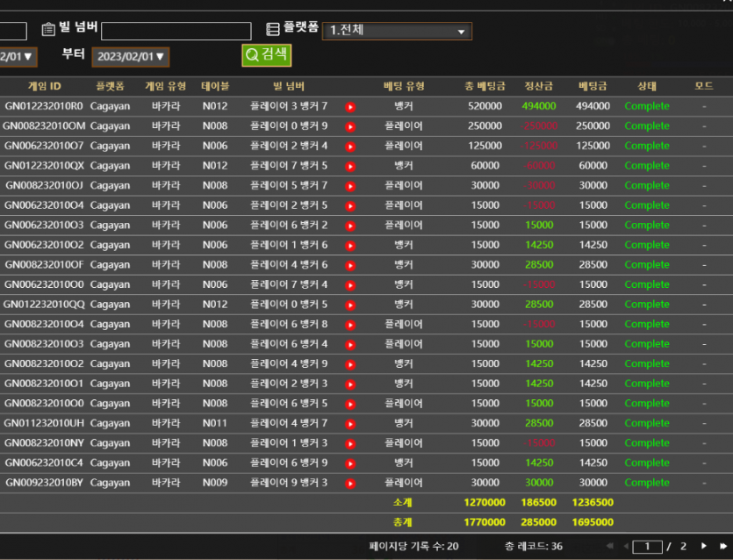Click total bet value 520000
Screen dimensions: 733x560
coord(485,106)
